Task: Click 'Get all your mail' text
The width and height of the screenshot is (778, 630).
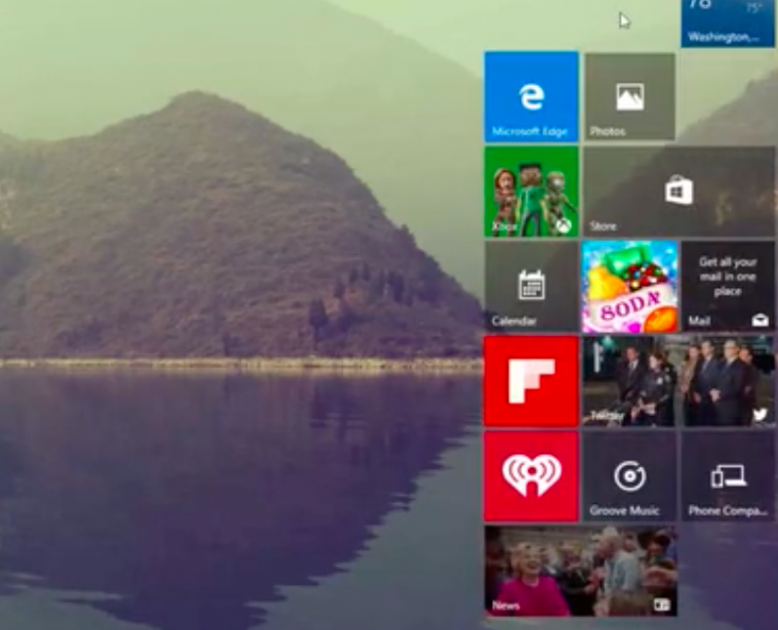Action: click(728, 277)
